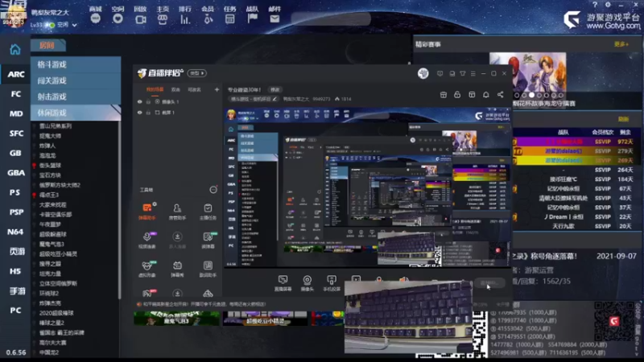Open the 得点王3 game room
The width and height of the screenshot is (644, 362).
(x=49, y=195)
